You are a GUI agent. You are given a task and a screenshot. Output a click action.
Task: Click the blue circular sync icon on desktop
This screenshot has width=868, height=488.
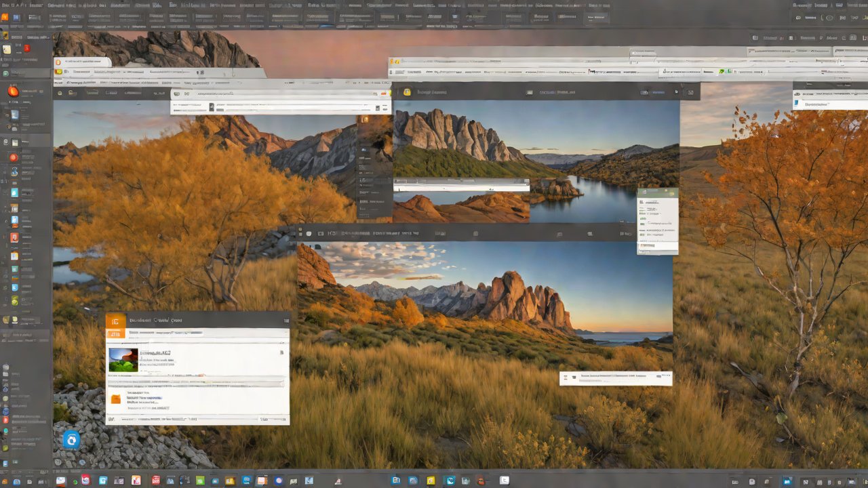click(71, 440)
